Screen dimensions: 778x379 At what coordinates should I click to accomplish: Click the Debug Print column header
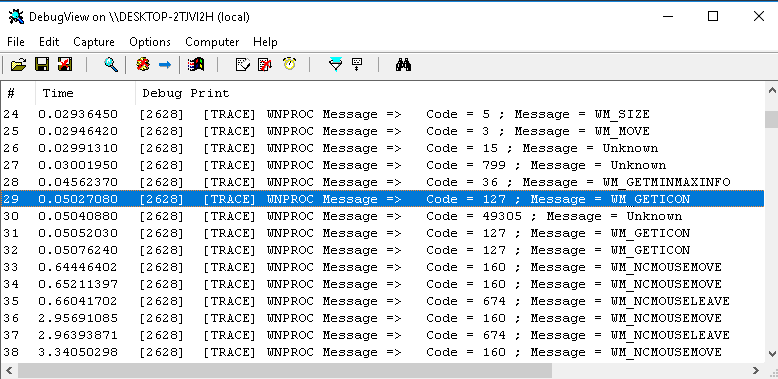tap(449, 93)
